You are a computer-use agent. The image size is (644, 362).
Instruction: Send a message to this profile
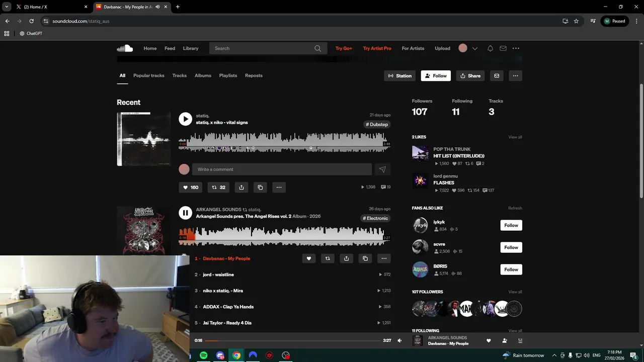click(x=497, y=76)
